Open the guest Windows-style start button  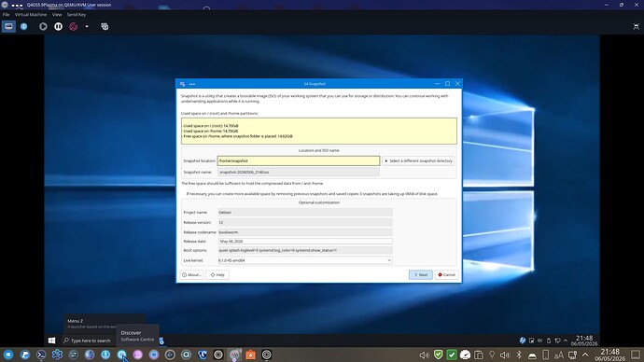[x=51, y=341]
